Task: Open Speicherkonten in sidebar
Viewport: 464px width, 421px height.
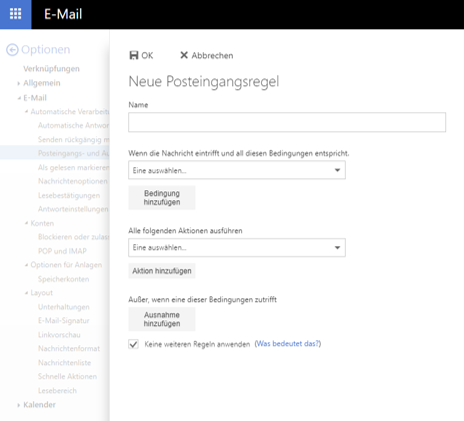Action: (x=63, y=279)
